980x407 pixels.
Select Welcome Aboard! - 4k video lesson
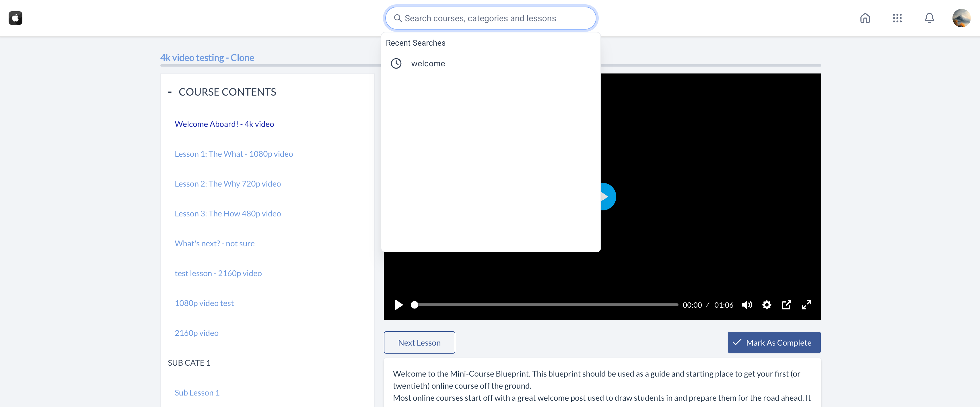point(224,123)
